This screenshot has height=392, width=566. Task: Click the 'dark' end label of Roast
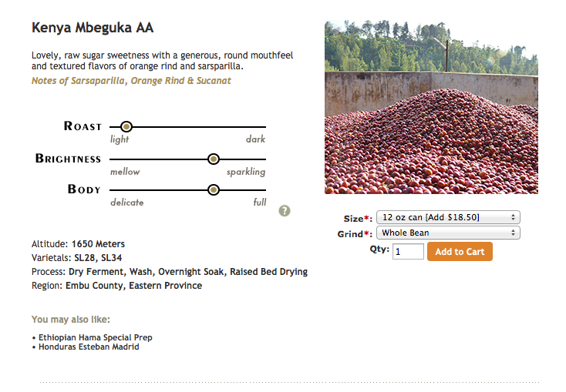click(x=255, y=139)
